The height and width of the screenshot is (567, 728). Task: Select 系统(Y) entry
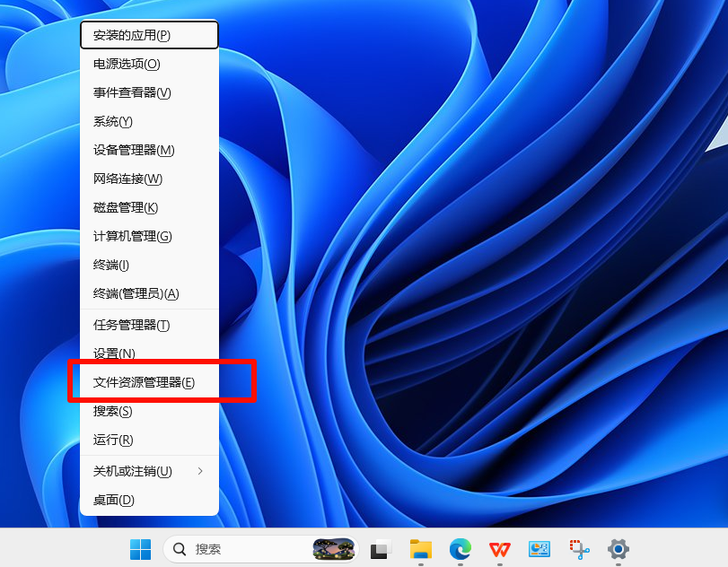tap(150, 122)
